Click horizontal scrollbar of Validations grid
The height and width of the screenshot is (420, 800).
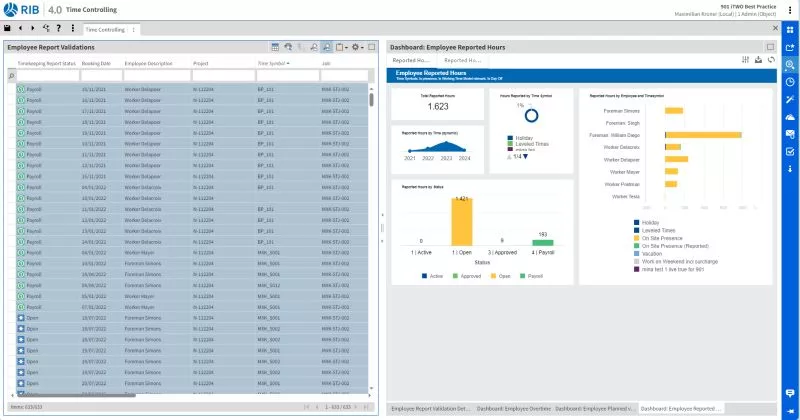point(77,395)
